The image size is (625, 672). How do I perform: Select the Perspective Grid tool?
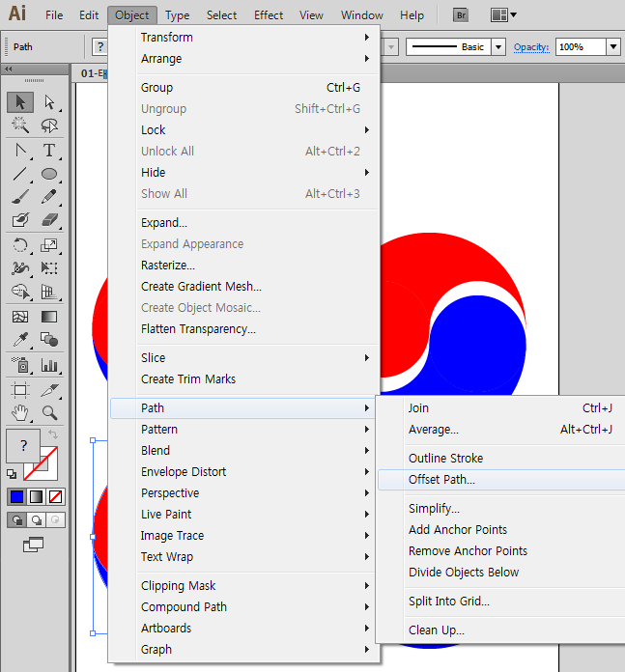coord(49,292)
